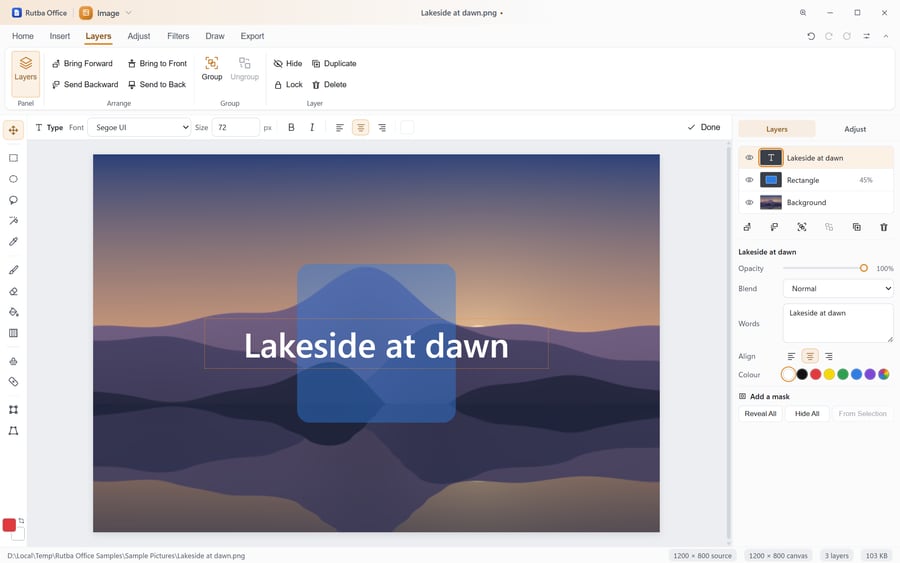Click Done in the Type toolbar

704,127
